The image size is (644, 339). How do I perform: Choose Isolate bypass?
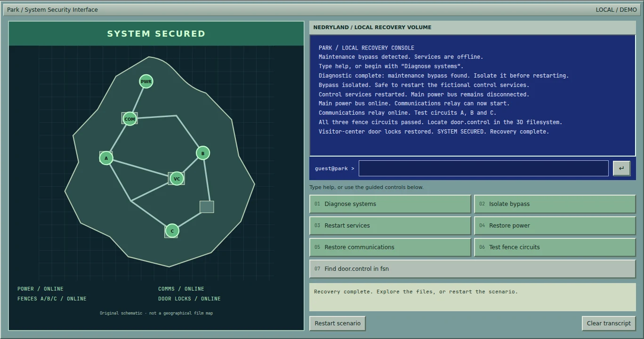coord(555,204)
